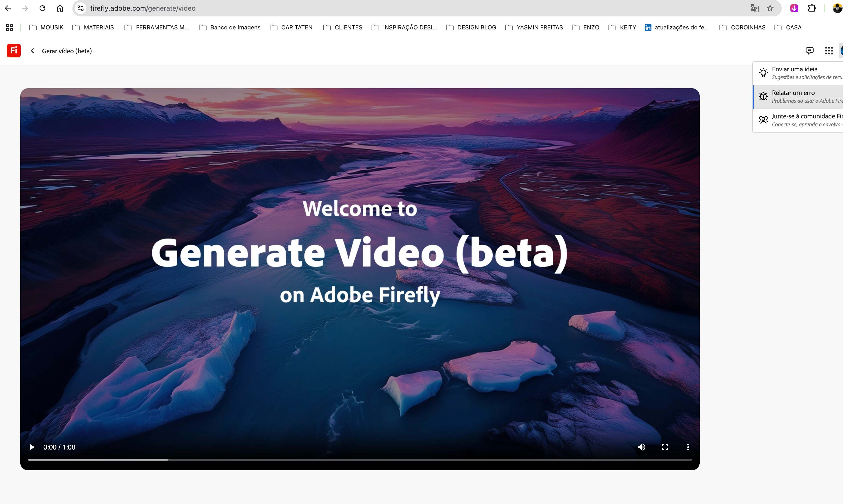Open the Adobe apps grid icon
843x504 pixels.
pos(829,51)
